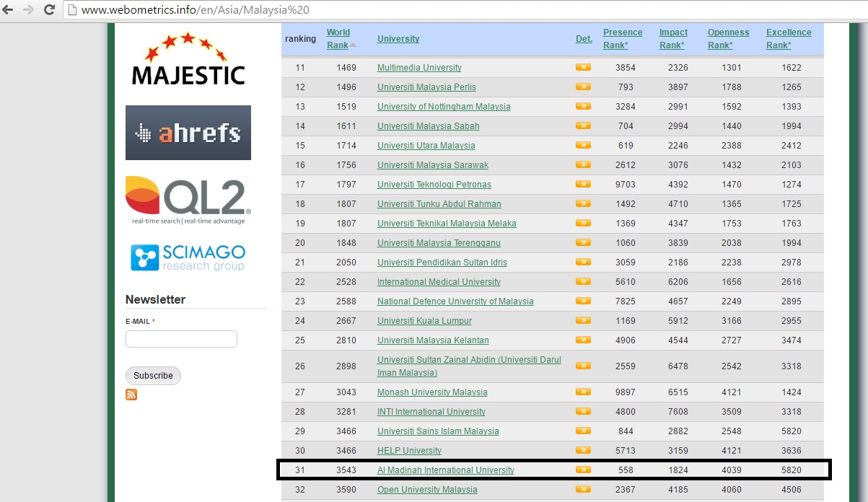Screen dimensions: 868x502
Task: Open the Universiti Malaysia Perlis link
Action: tap(426, 87)
